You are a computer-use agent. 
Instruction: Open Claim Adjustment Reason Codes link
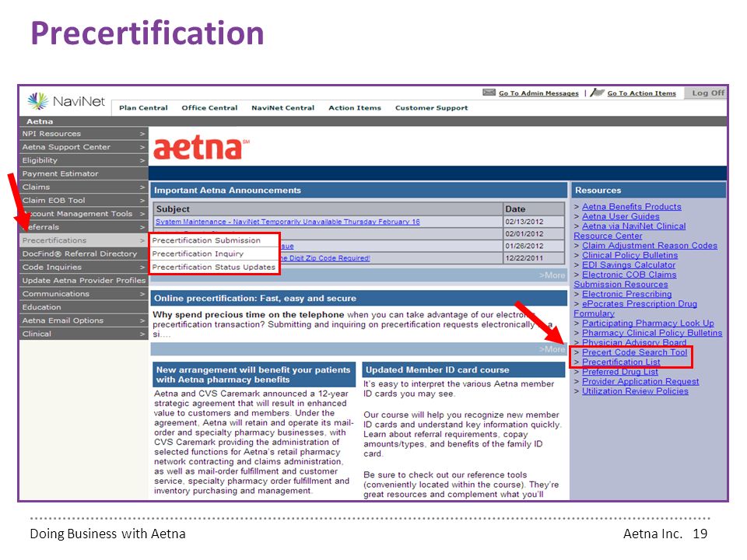[649, 246]
